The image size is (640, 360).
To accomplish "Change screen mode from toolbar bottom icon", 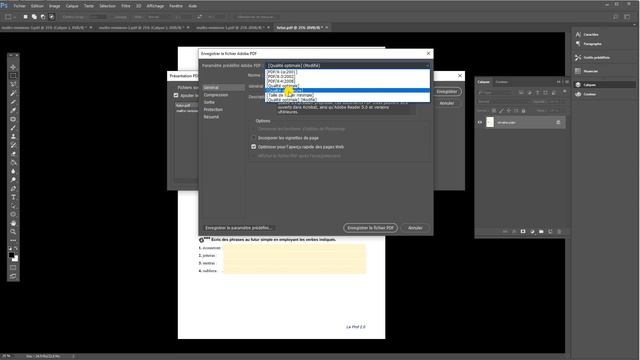I will 13,276.
